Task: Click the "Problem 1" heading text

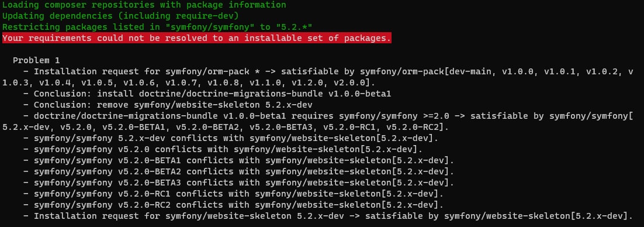Action: click(36, 60)
